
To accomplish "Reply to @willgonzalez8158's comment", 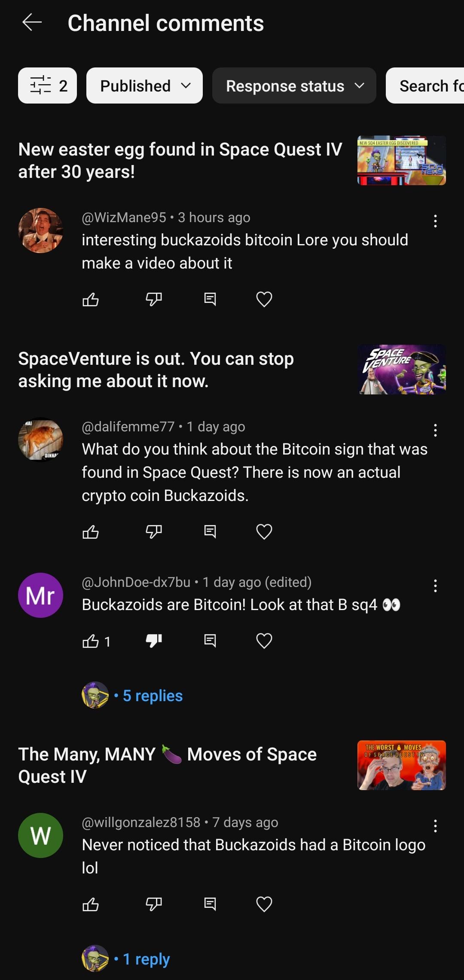I will [210, 904].
